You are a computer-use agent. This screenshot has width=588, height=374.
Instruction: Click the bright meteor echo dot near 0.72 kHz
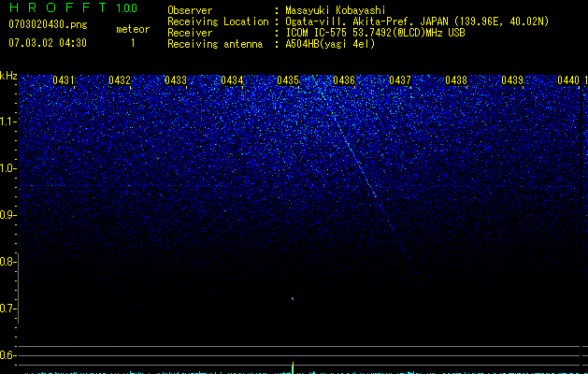coord(293,298)
